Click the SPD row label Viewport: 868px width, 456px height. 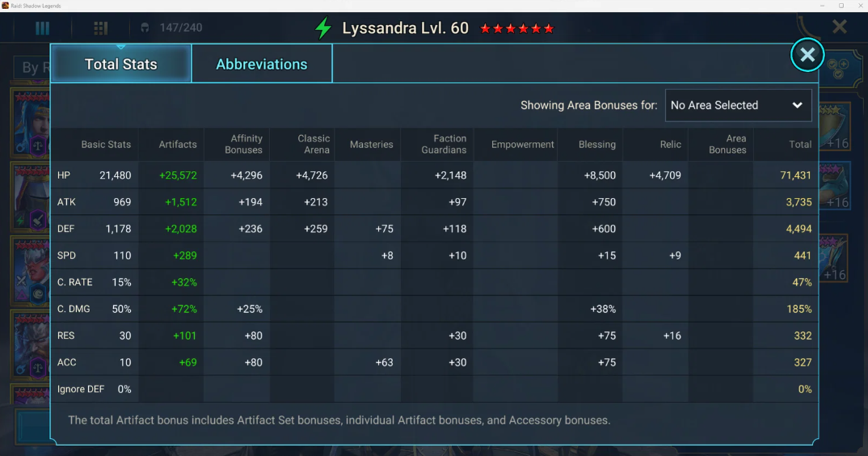[x=66, y=255]
